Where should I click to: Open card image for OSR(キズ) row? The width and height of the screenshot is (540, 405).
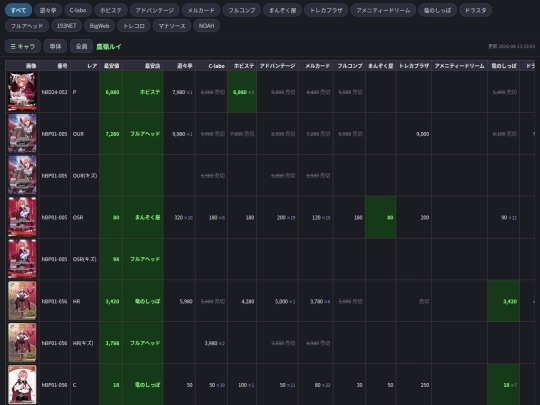22,259
